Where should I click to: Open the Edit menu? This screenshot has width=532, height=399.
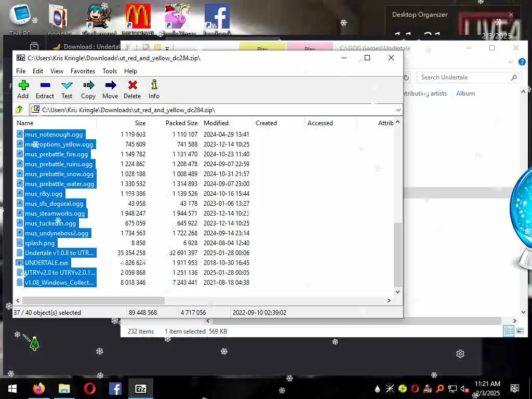pos(37,71)
